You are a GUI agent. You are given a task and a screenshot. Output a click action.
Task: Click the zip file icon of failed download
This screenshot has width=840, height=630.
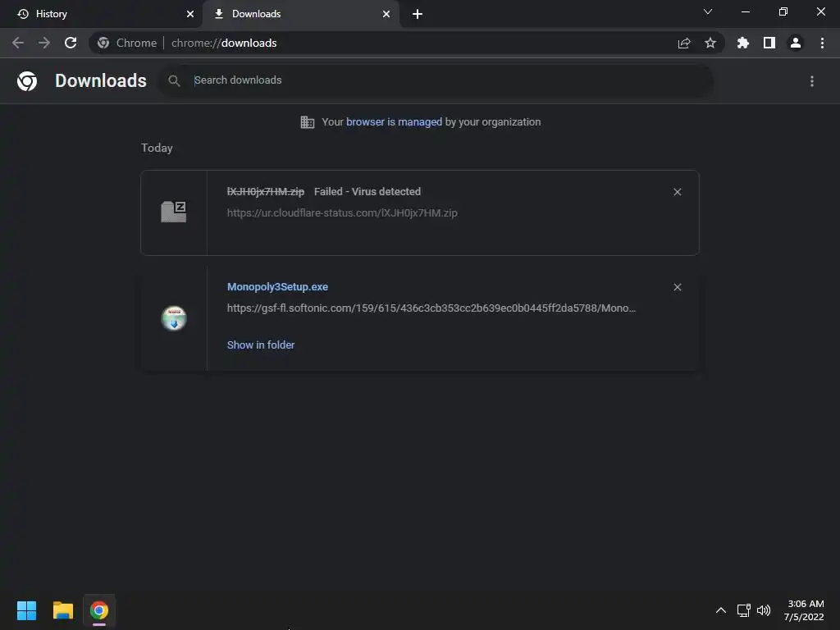(x=174, y=212)
